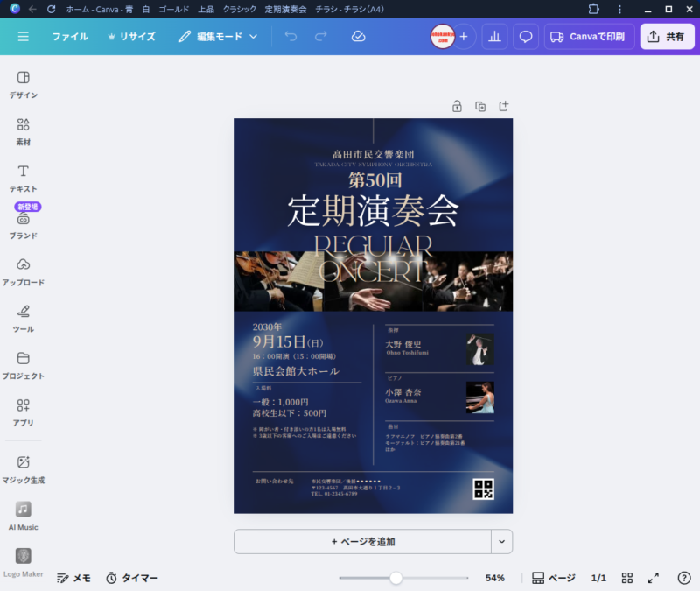Open the ファイル menu
700x591 pixels.
[70, 37]
